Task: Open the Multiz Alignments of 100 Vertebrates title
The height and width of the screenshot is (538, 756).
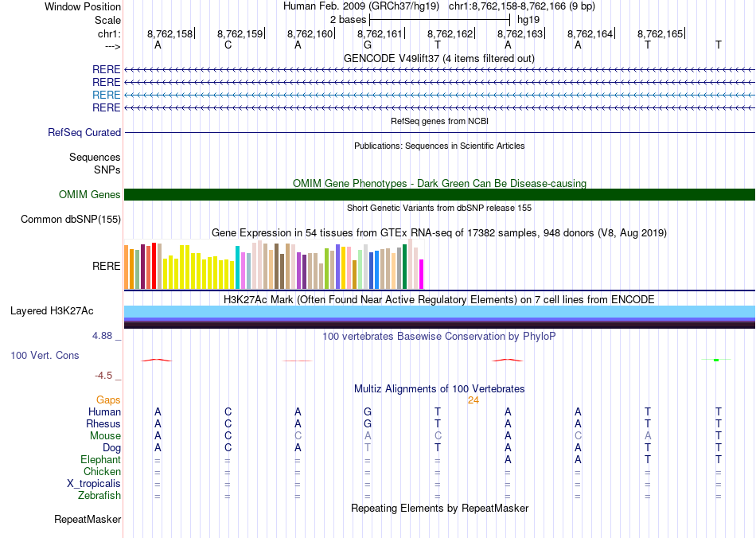Action: (x=439, y=389)
